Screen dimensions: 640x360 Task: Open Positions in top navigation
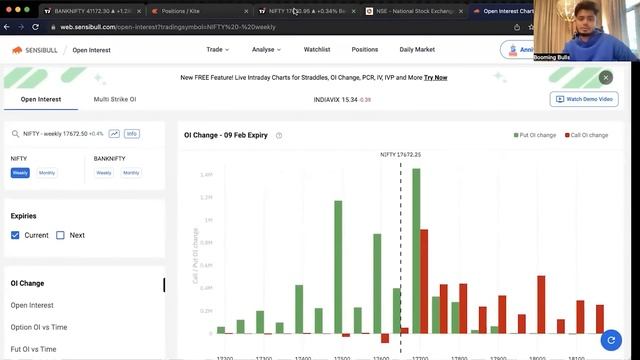[365, 49]
